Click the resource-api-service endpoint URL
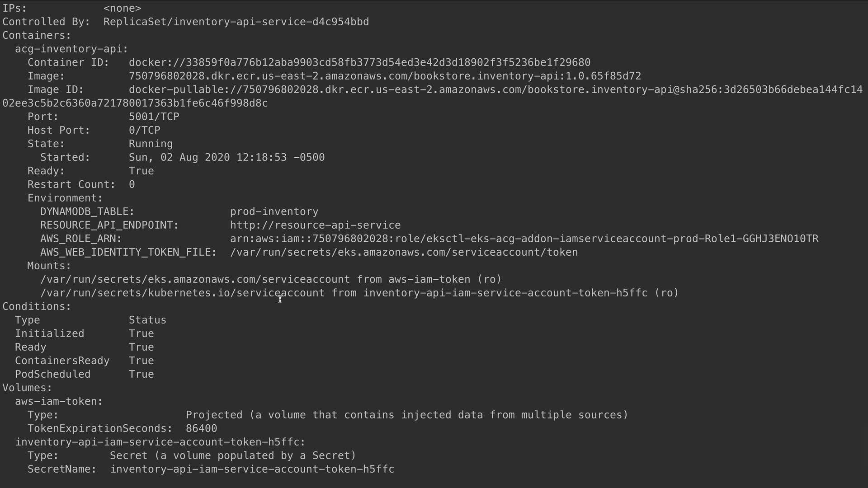The width and height of the screenshot is (868, 488). click(315, 225)
